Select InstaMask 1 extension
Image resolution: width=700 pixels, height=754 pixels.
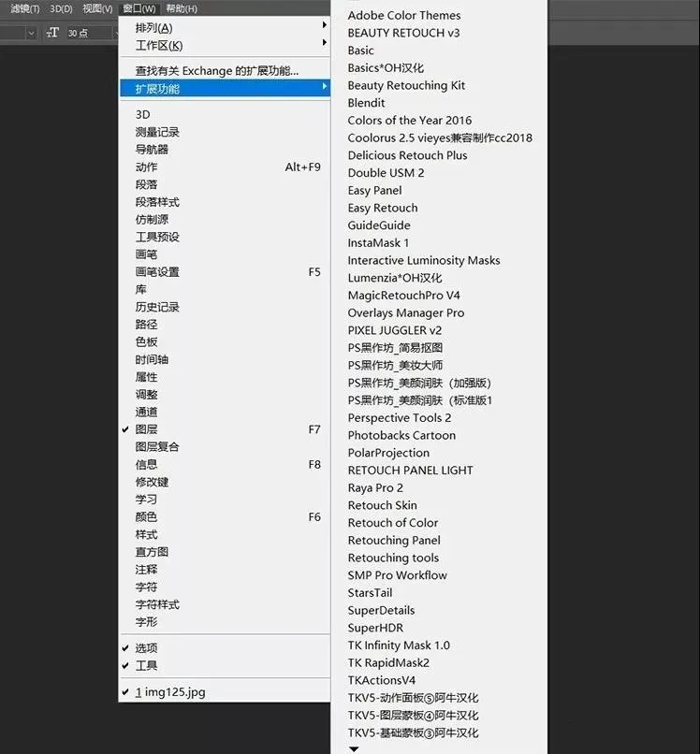click(439, 243)
